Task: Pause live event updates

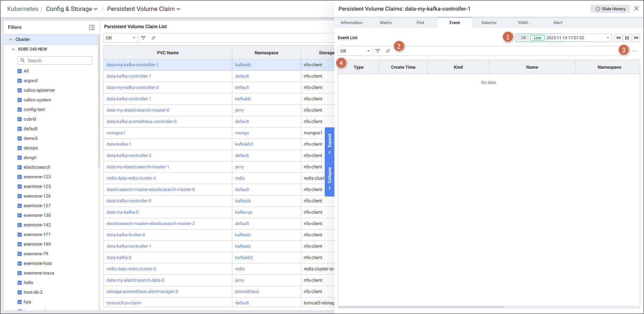Action: click(x=627, y=38)
